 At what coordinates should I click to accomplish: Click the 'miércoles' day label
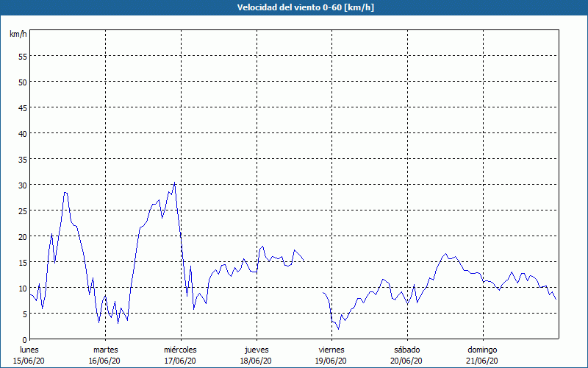[x=180, y=350]
